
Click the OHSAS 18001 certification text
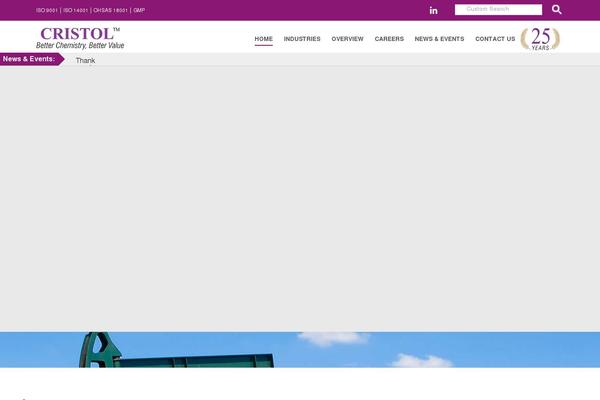click(110, 10)
